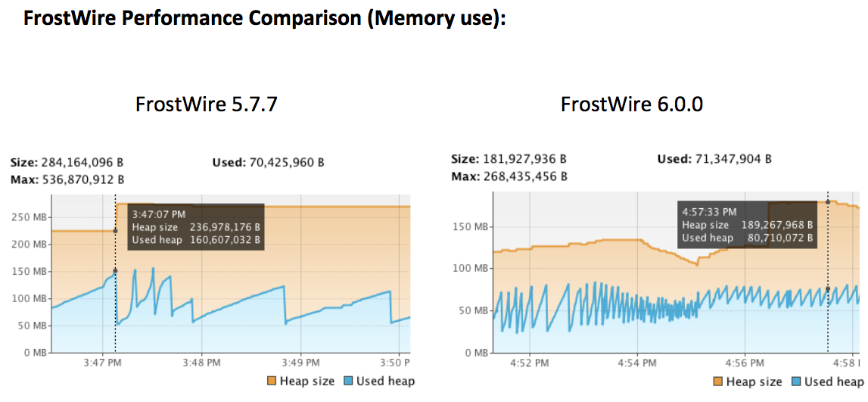Click the Max: 536,870,912 B value

coord(68,179)
